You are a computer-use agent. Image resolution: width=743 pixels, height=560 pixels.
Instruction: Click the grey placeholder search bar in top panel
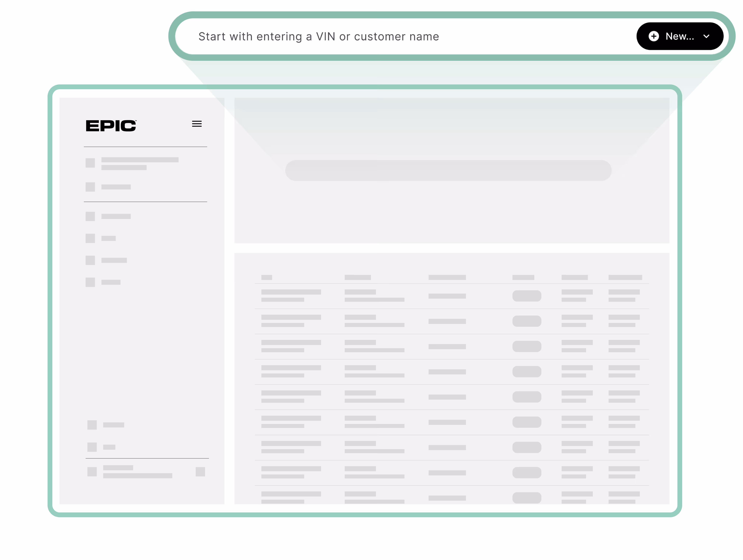coord(448,171)
